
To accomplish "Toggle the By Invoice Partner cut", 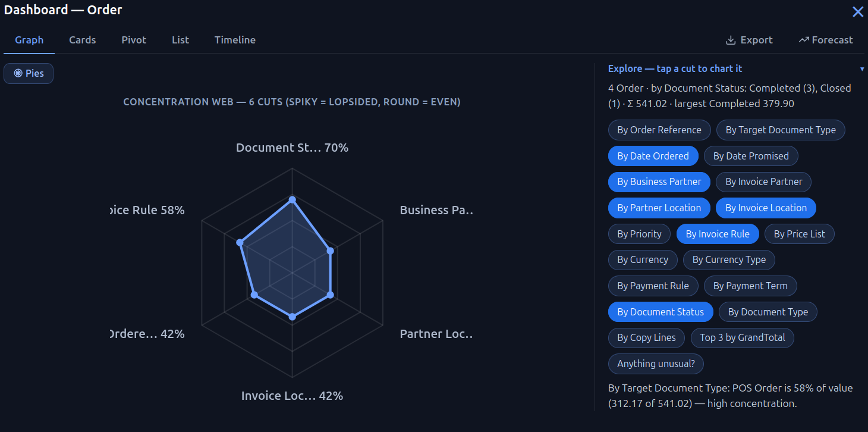I will pos(764,181).
